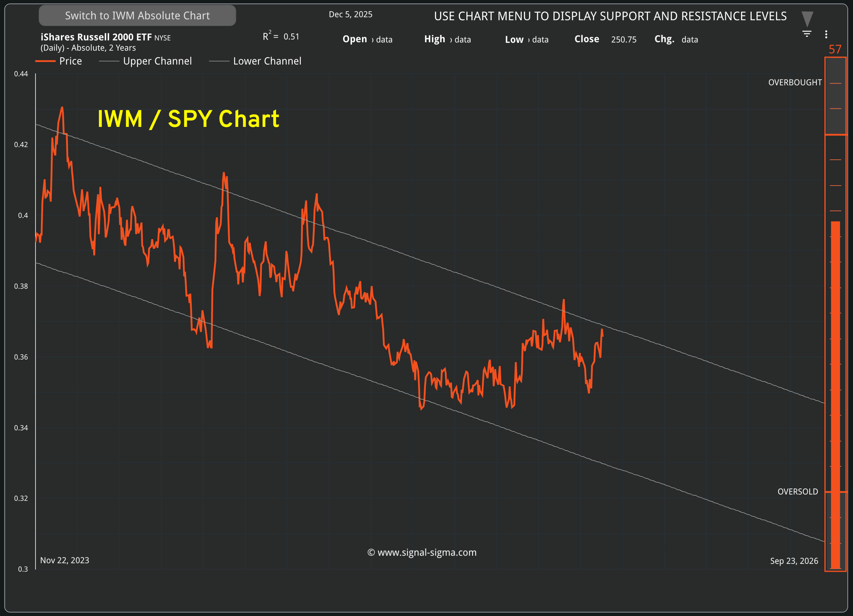Click the yellow IWM / SPY Chart title

pyautogui.click(x=188, y=119)
